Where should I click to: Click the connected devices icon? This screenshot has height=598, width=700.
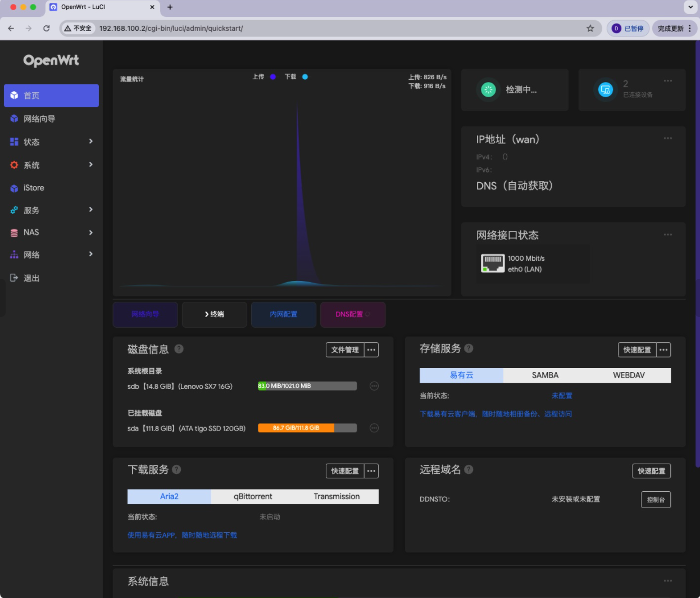click(605, 89)
